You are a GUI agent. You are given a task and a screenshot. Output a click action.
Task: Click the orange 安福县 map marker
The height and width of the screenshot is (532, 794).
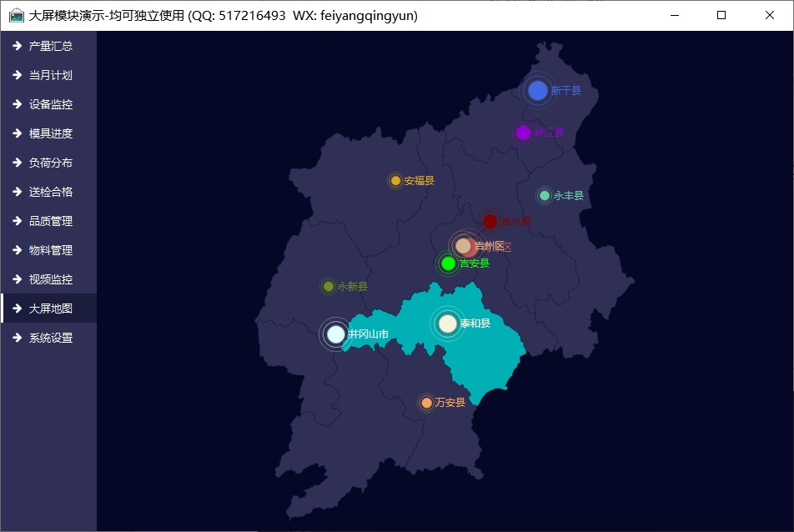click(x=395, y=181)
